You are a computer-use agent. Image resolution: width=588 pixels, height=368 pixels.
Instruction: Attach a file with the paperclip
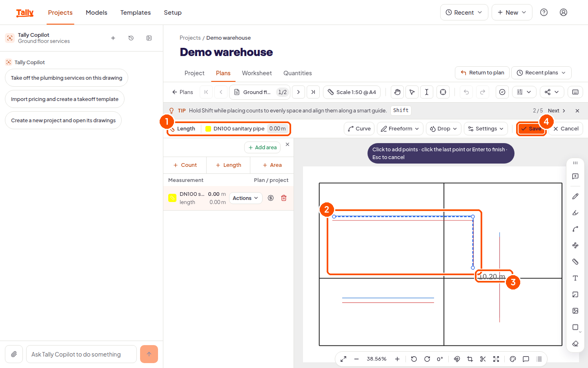[x=14, y=354]
